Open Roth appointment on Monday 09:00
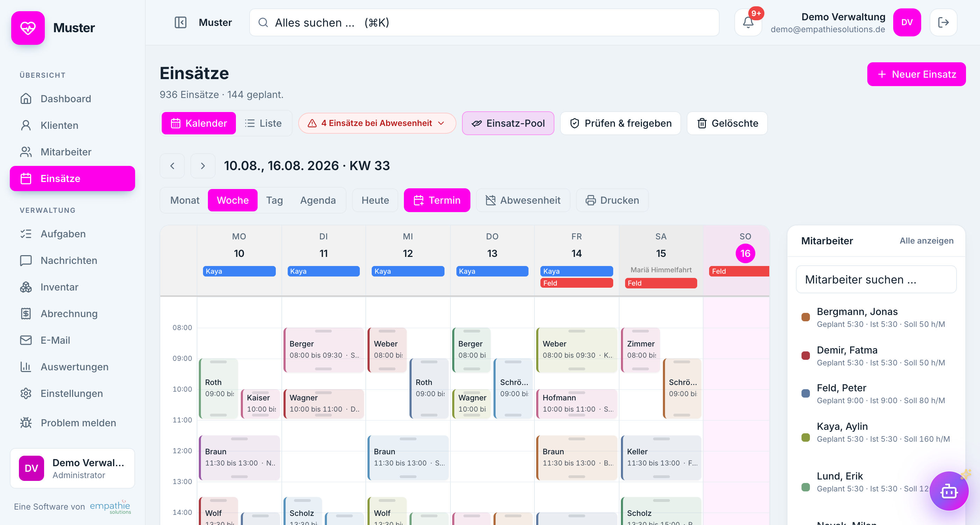 (219, 388)
